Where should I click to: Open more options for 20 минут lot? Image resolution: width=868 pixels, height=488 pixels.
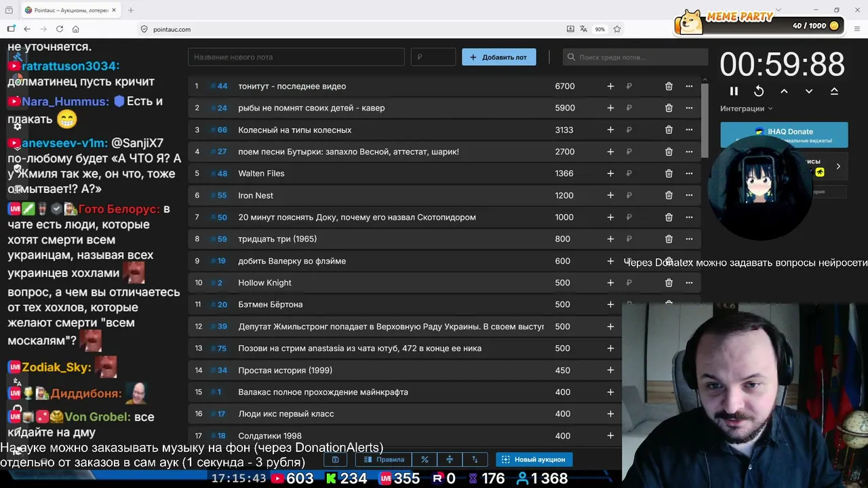coord(689,217)
